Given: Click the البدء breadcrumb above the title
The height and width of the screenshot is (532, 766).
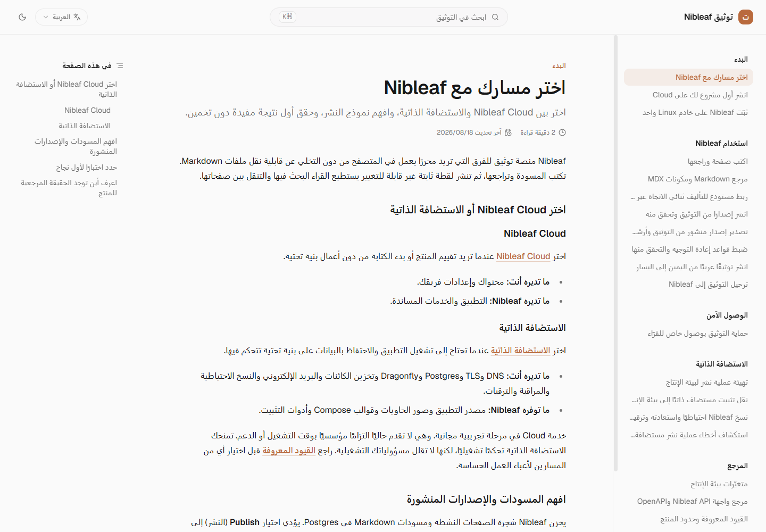Looking at the screenshot, I should [x=559, y=65].
